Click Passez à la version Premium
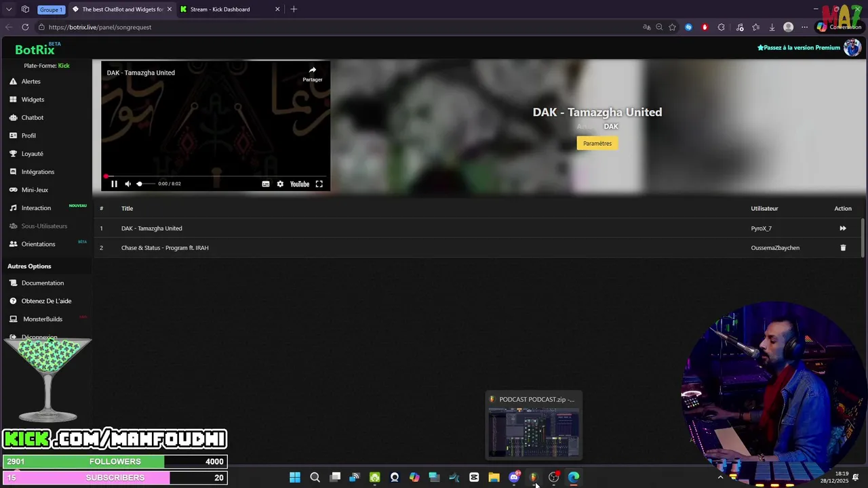Screen dimensions: 868x488 pos(799,47)
